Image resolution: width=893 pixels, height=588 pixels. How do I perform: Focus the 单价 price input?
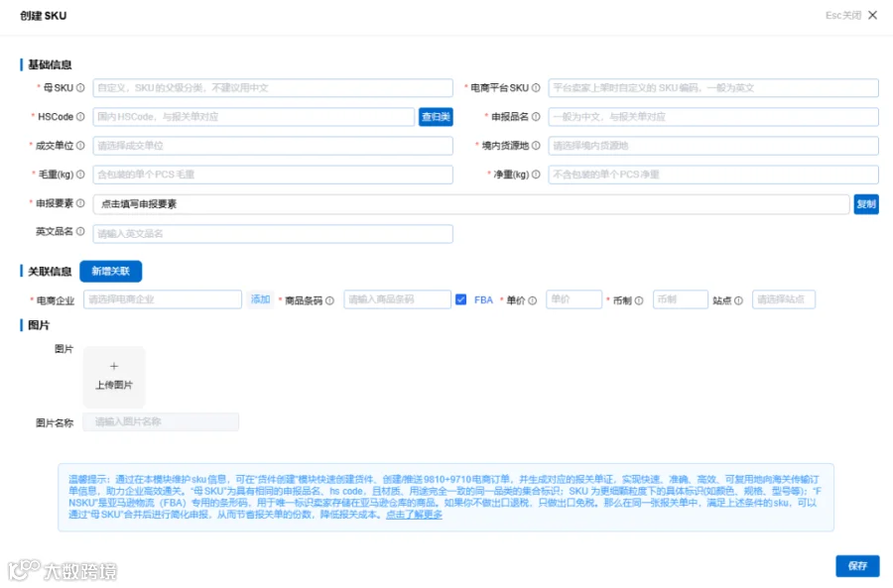(574, 299)
